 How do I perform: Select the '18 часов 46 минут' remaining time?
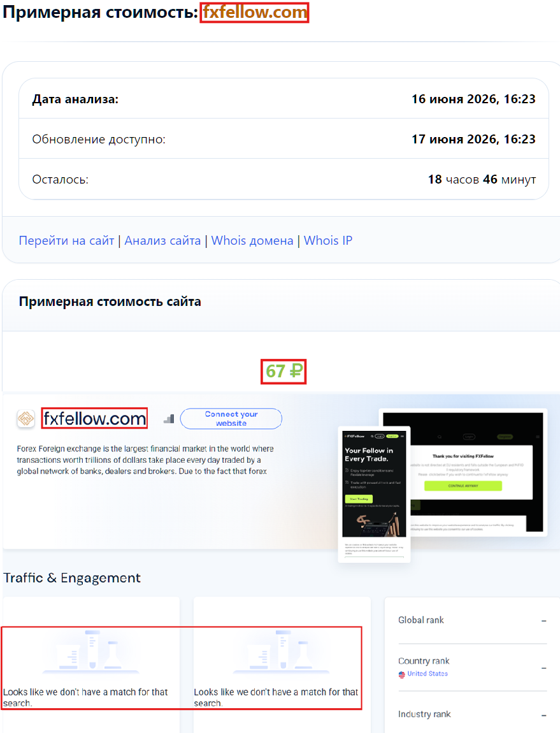(x=482, y=180)
